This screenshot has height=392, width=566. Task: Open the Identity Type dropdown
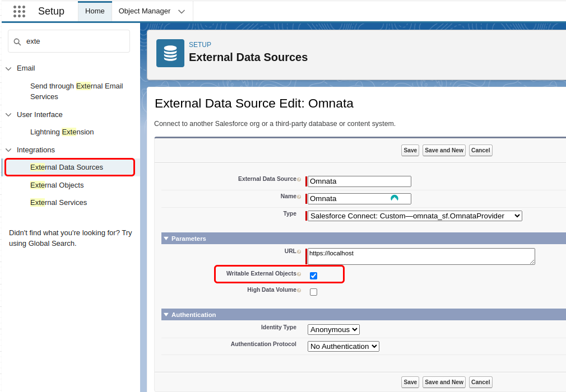pyautogui.click(x=333, y=330)
